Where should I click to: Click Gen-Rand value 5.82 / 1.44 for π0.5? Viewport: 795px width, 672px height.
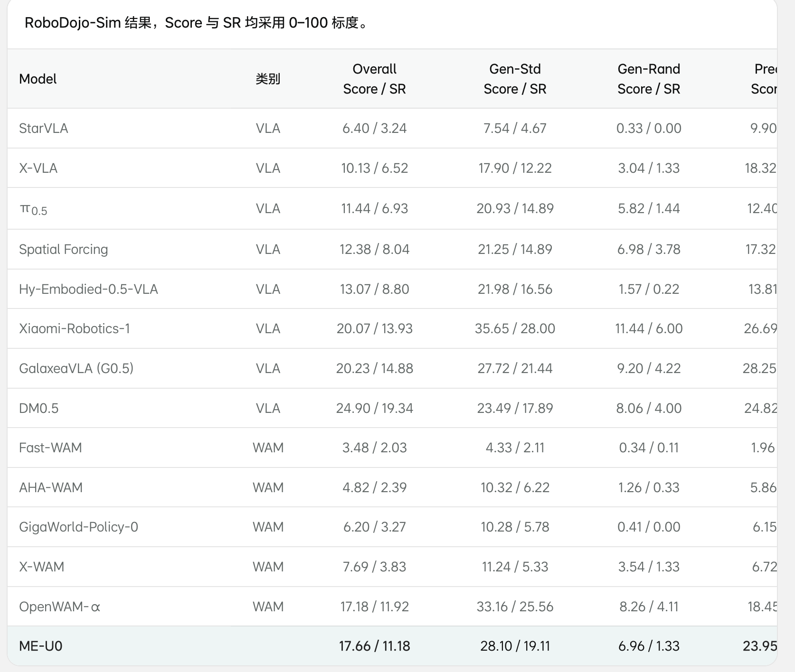click(x=649, y=209)
